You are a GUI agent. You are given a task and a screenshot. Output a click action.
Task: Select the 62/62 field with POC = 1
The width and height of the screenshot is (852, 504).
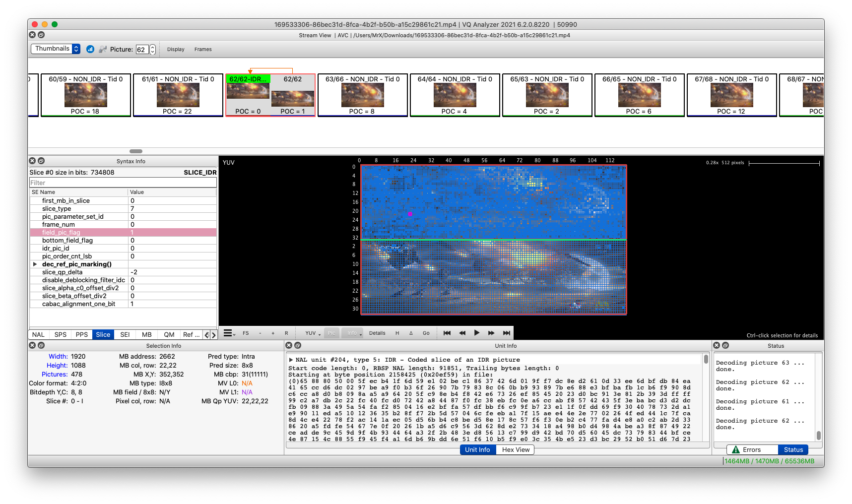pyautogui.click(x=293, y=95)
